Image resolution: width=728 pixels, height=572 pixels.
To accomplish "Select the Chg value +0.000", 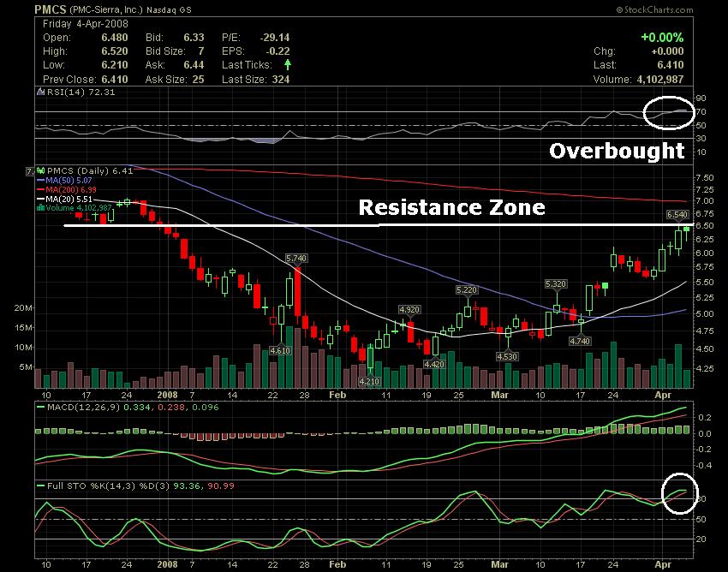I will click(668, 51).
